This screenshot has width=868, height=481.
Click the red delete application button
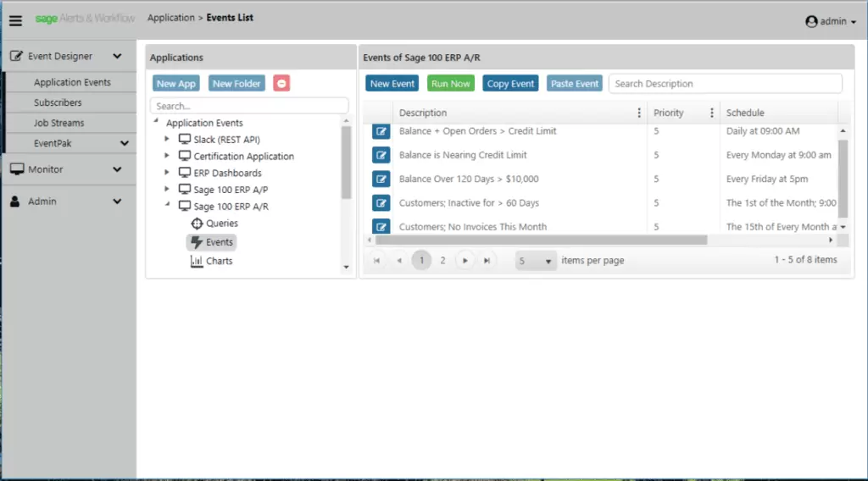pos(281,84)
